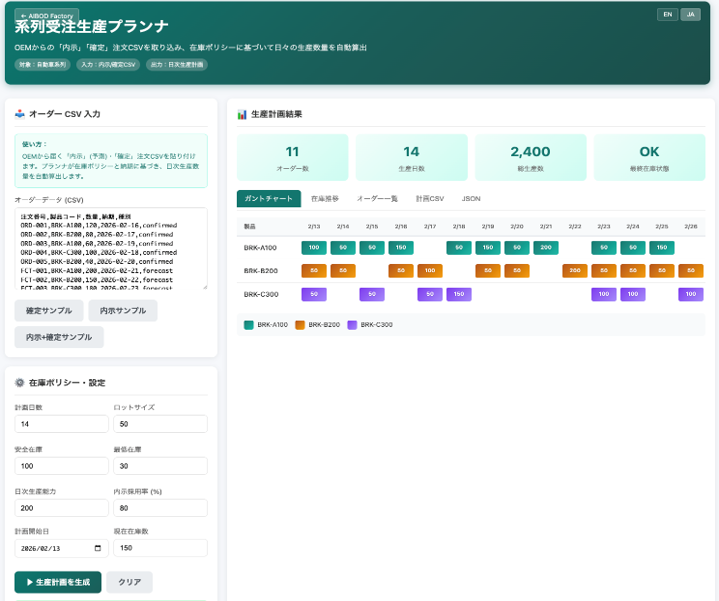
Task: Focus the ロットサイズ input field
Action: [161, 424]
